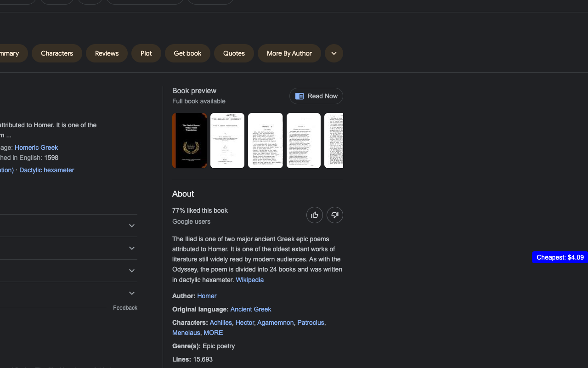Open the More By Author chip
588x368 pixels.
point(289,53)
